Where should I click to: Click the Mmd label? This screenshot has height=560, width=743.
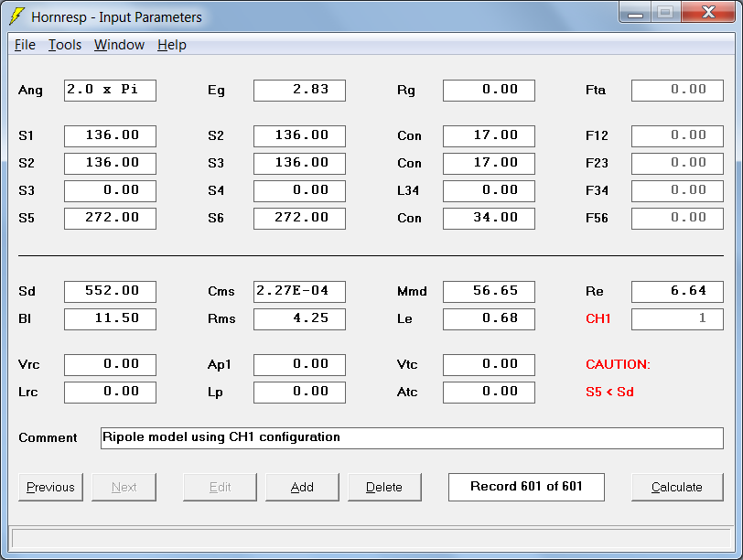[x=412, y=291]
